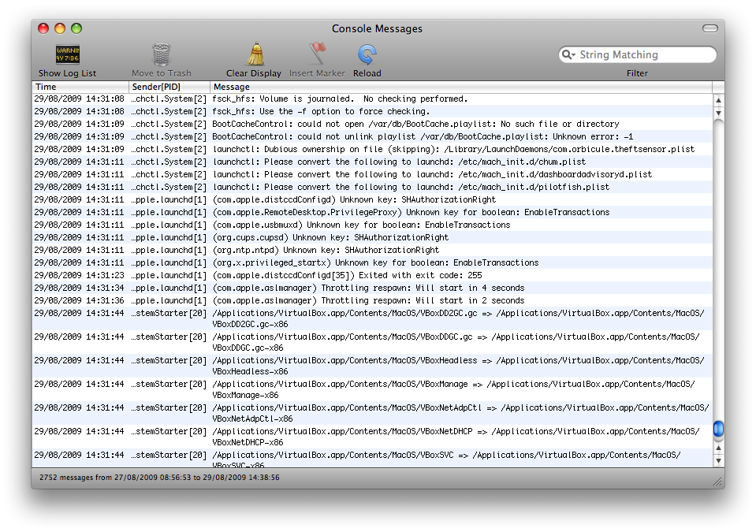The height and width of the screenshot is (532, 756).
Task: Zoom the window with the green button
Action: (x=76, y=28)
